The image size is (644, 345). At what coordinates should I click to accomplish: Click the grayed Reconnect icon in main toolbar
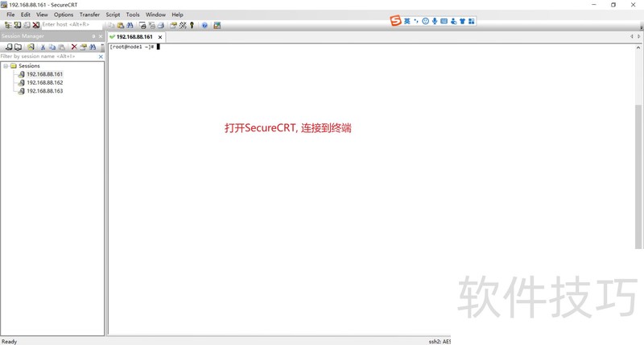pyautogui.click(x=27, y=25)
